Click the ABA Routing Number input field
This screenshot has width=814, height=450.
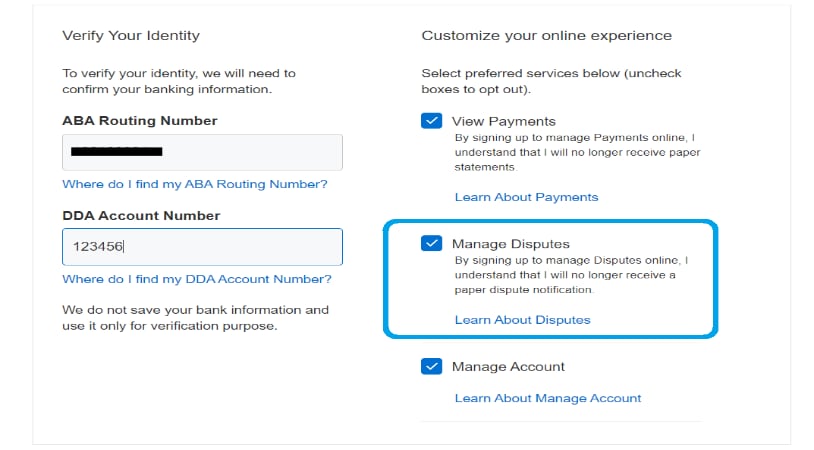(202, 152)
